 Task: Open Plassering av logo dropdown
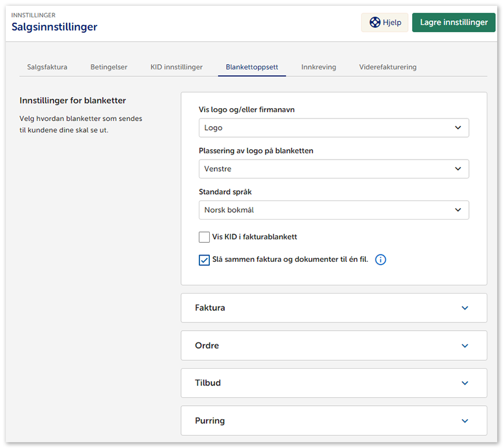(x=334, y=169)
